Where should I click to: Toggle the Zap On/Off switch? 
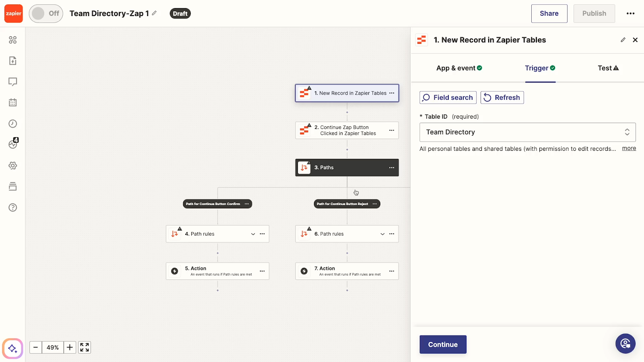(x=46, y=14)
